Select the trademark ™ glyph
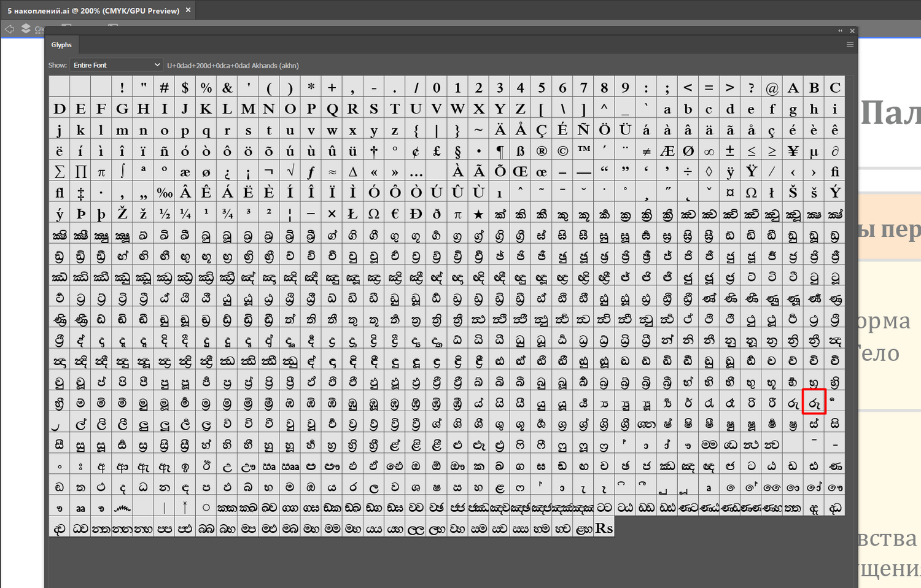Image resolution: width=921 pixels, height=588 pixels. 584,149
